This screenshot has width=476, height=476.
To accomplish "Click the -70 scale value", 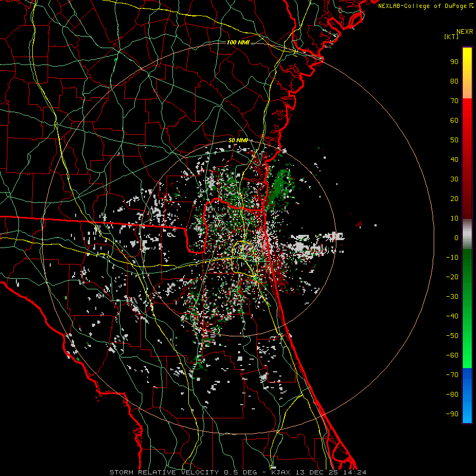I will [452, 375].
